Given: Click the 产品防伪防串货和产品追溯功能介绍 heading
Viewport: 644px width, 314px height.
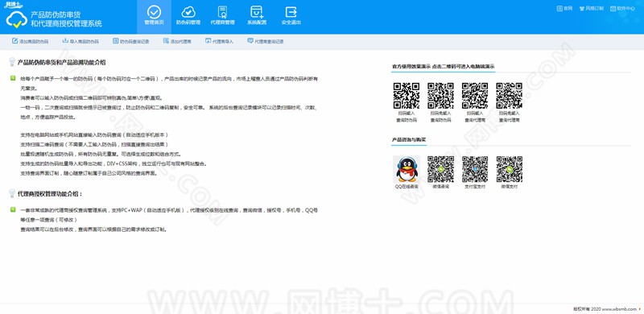Looking at the screenshot, I should [x=62, y=63].
